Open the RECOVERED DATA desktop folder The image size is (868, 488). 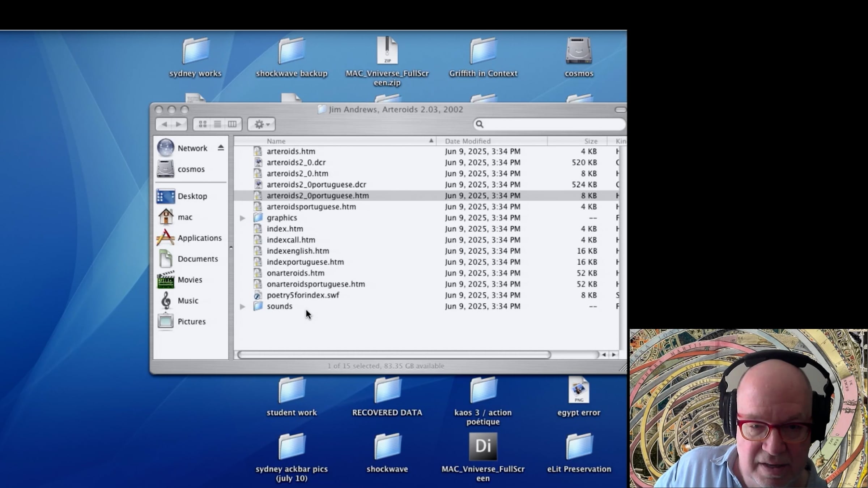point(387,390)
